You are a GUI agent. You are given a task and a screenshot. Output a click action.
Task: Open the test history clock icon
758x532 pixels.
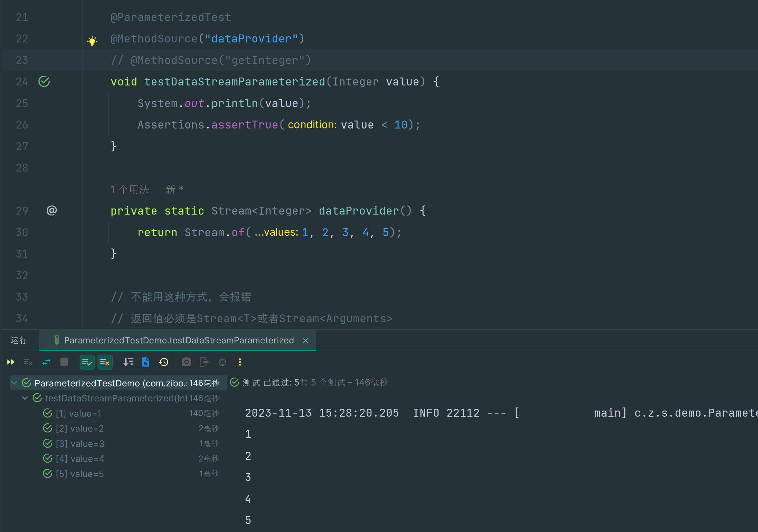click(164, 362)
